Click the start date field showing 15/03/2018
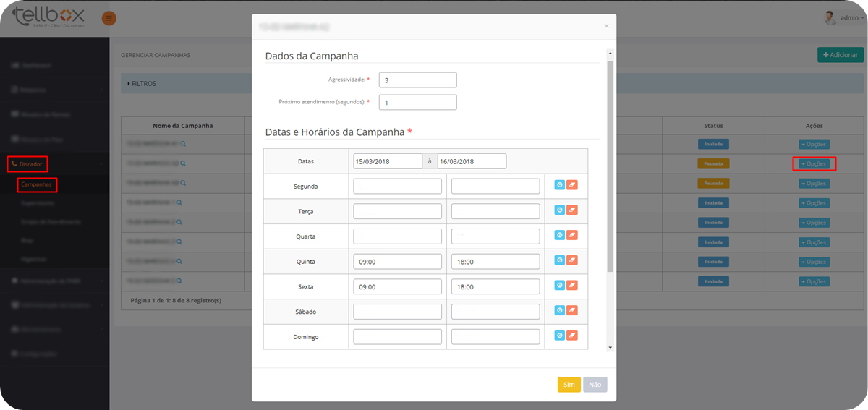 click(x=387, y=161)
